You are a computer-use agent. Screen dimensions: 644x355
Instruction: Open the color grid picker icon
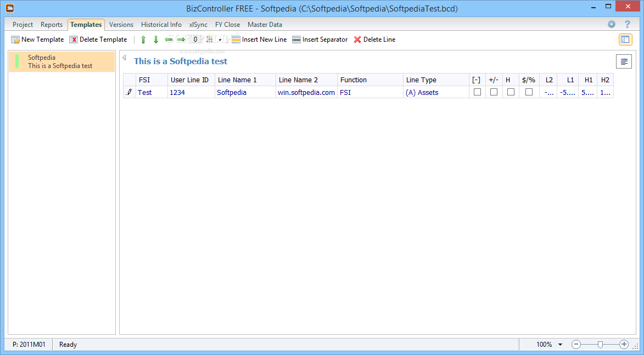tap(210, 40)
